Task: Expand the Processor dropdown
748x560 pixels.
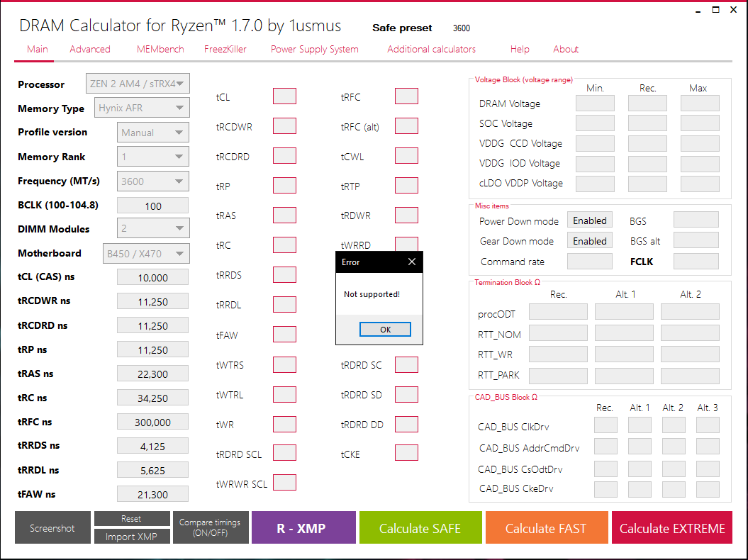Action: click(x=138, y=84)
